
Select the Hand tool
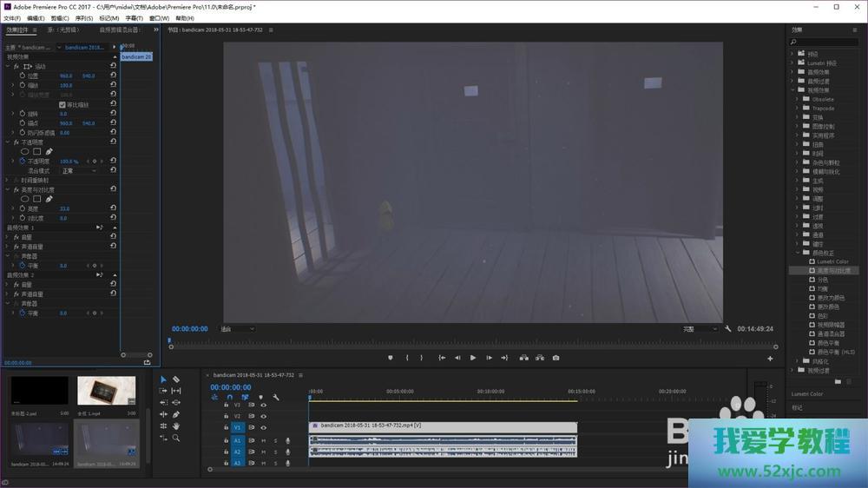click(x=176, y=426)
